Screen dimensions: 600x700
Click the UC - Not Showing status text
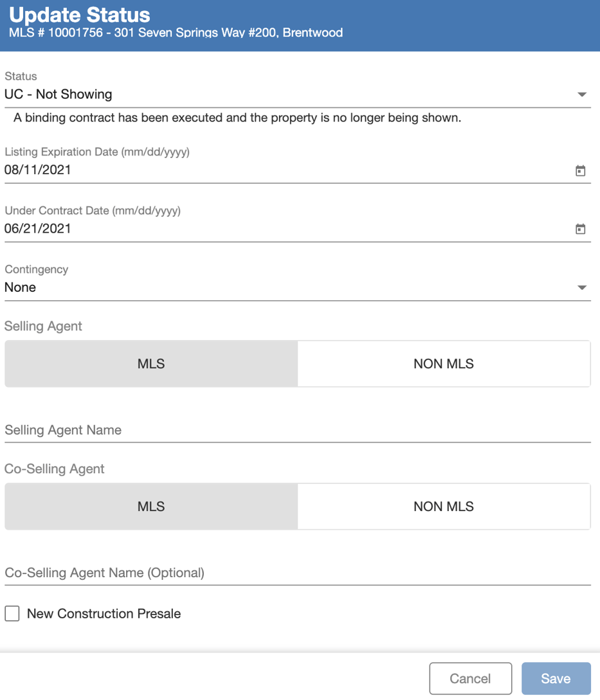[59, 94]
